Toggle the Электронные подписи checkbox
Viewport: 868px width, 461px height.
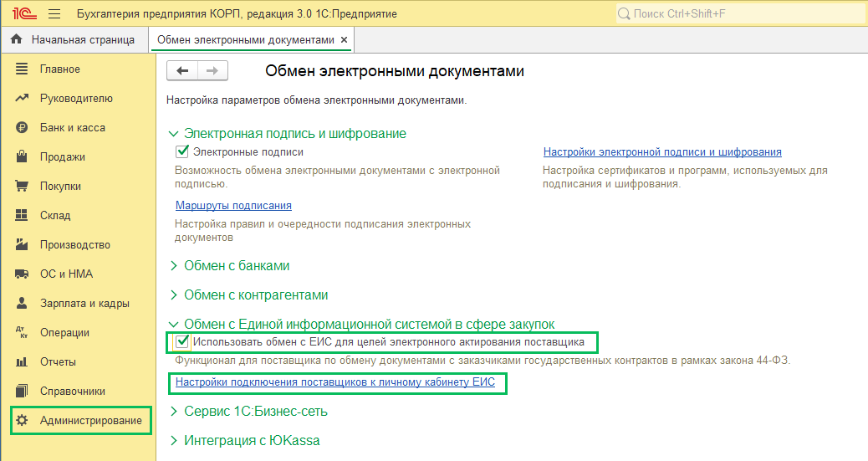pos(182,151)
